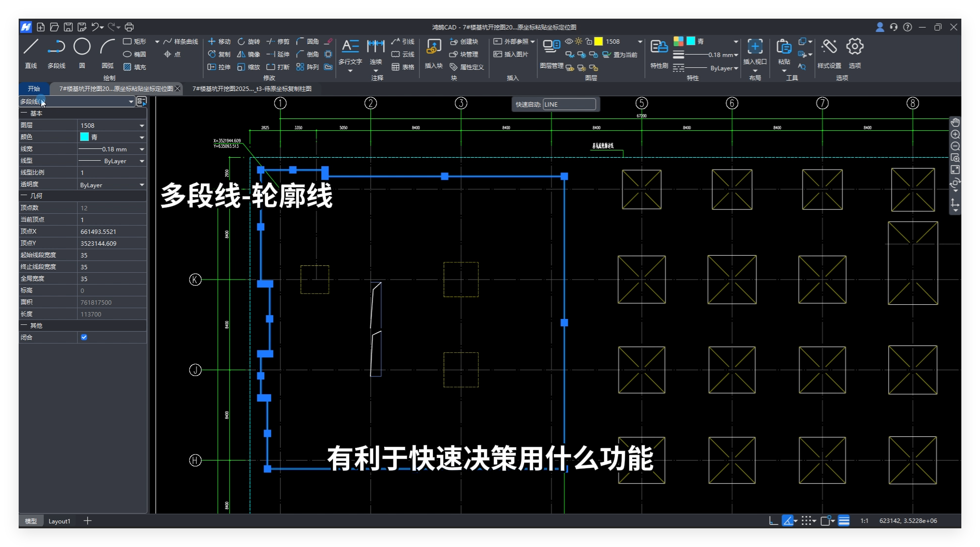Toggle layer visibility eye icon in ribbon
Screen dimensions: 980x547
pyautogui.click(x=569, y=41)
